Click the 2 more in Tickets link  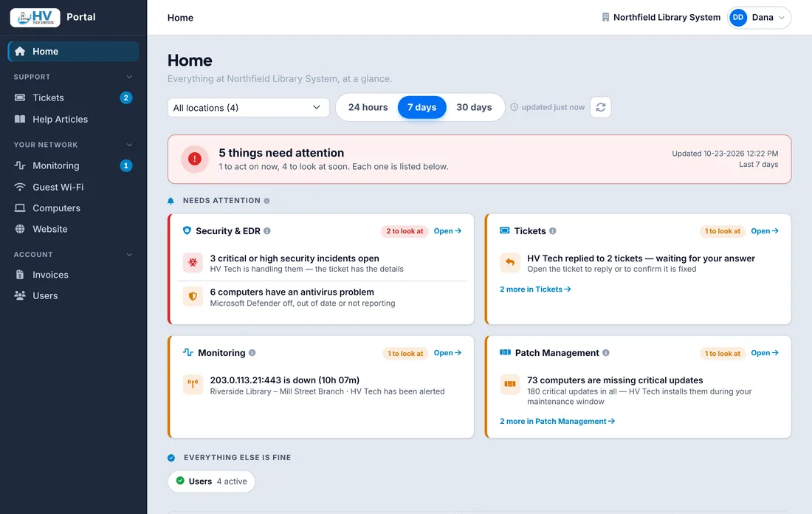point(535,289)
